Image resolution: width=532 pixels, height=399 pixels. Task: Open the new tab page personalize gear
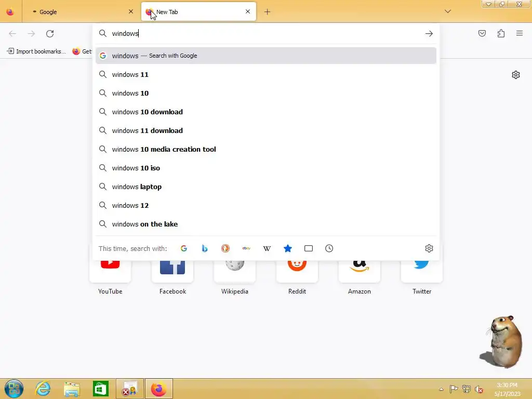click(516, 75)
